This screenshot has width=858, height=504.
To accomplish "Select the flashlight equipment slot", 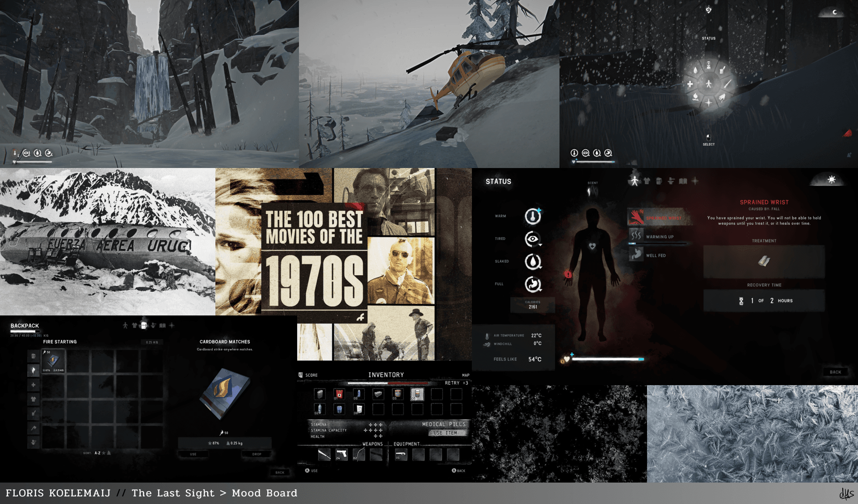I will coord(401,454).
